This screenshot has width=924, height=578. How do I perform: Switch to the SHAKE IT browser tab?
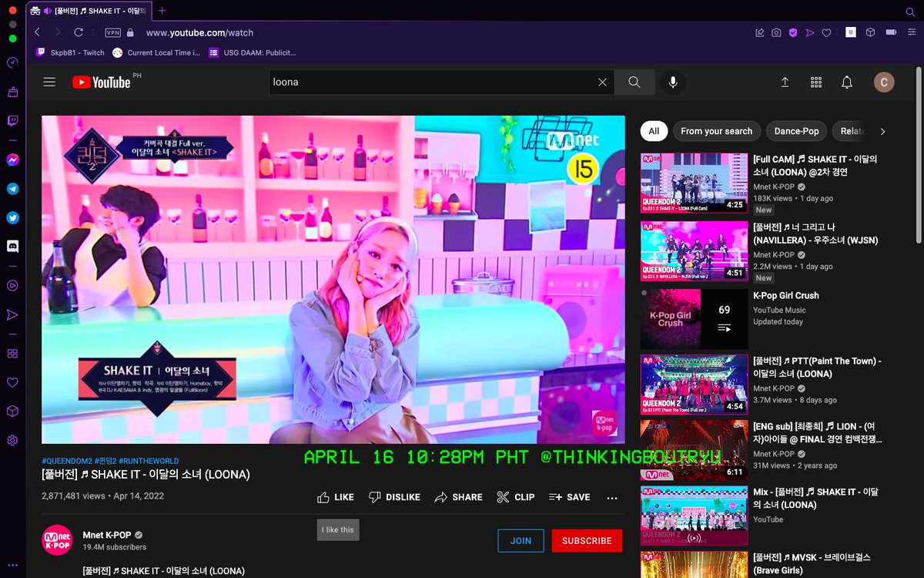click(89, 11)
